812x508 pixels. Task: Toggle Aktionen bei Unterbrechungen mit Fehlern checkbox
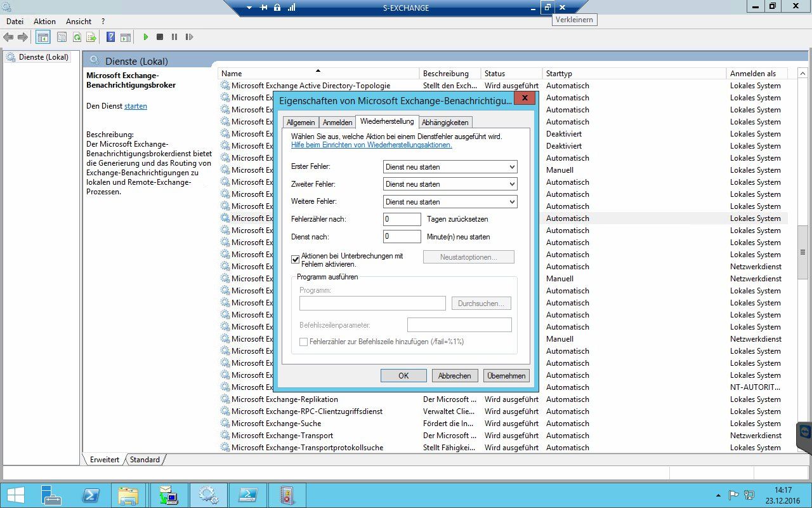(x=295, y=259)
